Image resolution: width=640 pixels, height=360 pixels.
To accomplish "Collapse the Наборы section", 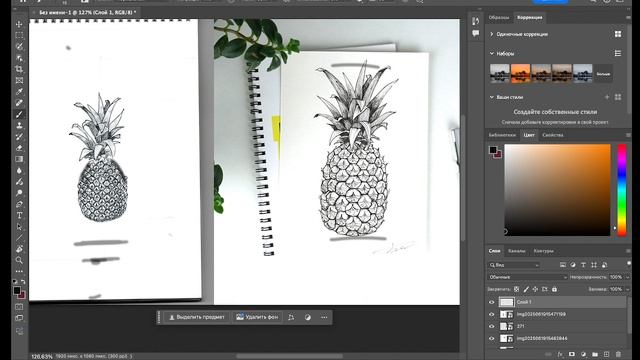I will pos(492,53).
